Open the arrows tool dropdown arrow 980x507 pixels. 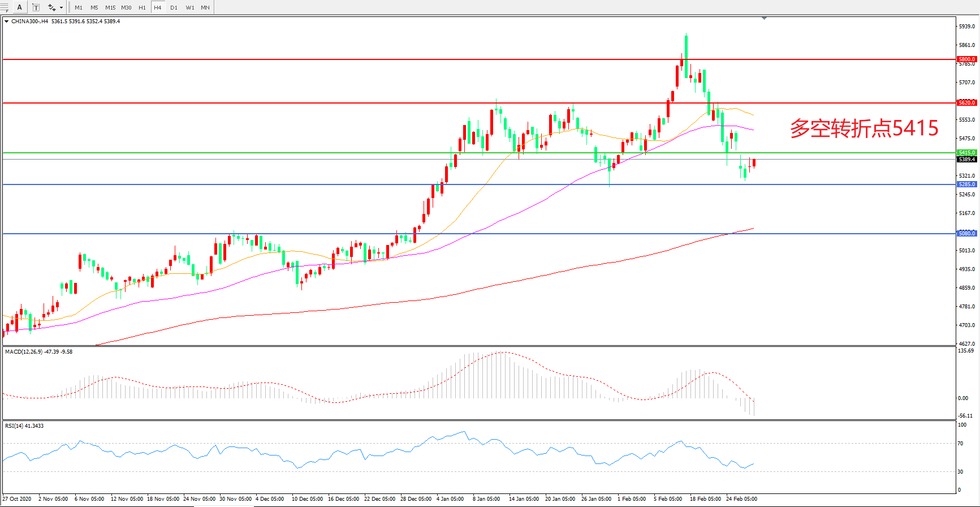[x=61, y=8]
